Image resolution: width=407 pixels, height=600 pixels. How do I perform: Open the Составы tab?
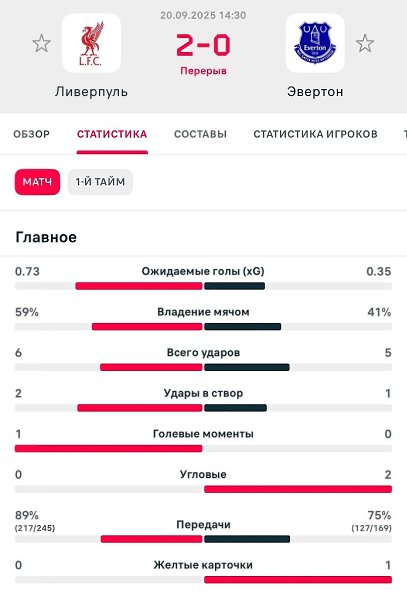200,134
